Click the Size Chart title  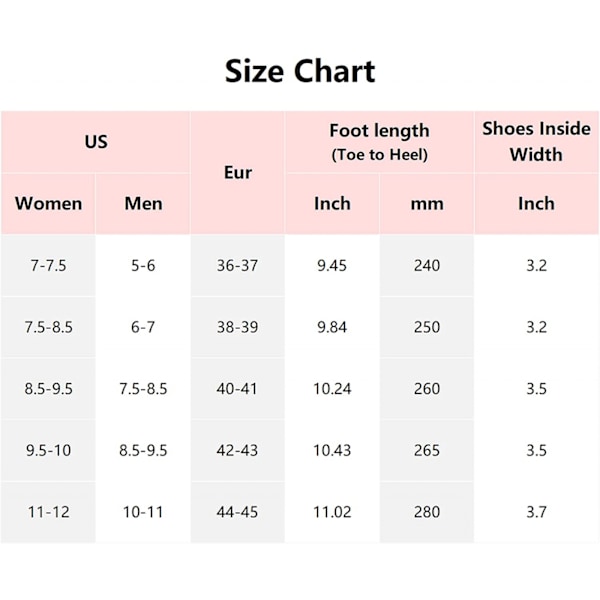(300, 72)
